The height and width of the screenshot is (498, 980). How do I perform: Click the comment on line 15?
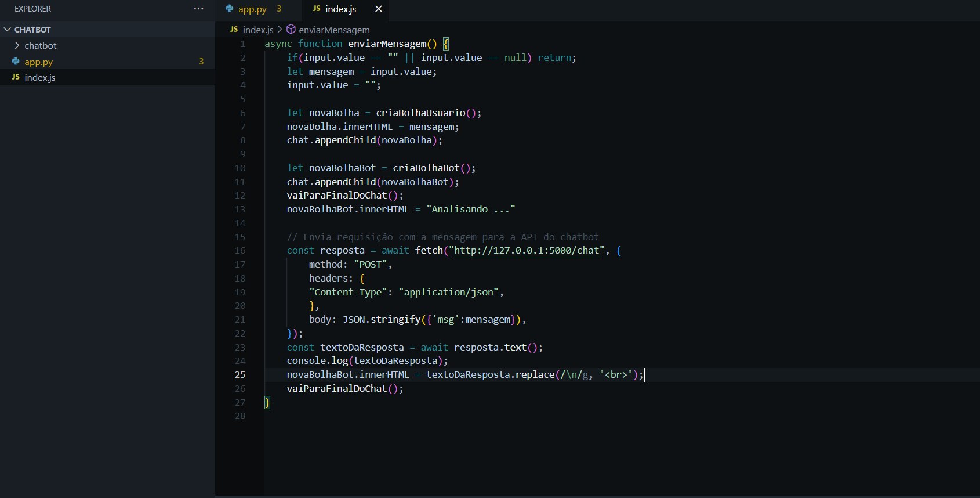[443, 237]
